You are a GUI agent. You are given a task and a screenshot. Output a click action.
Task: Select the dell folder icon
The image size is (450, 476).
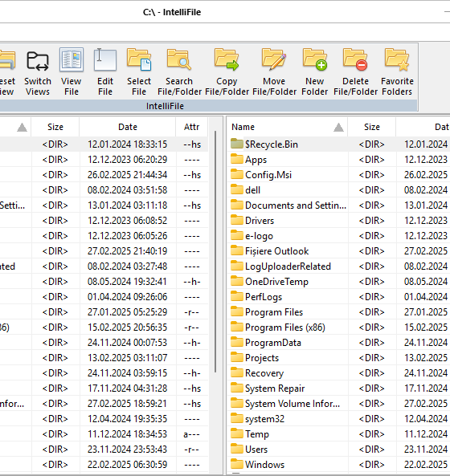pyautogui.click(x=237, y=189)
